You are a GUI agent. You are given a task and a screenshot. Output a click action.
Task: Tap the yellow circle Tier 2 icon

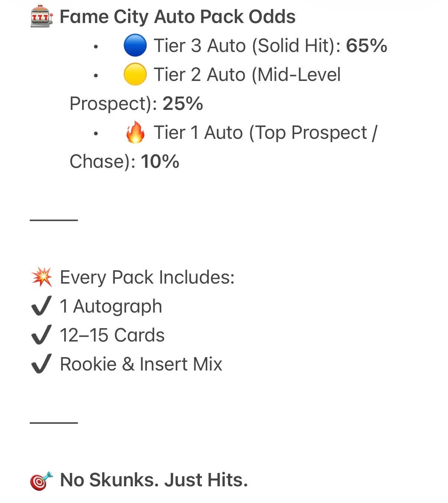[x=135, y=74]
